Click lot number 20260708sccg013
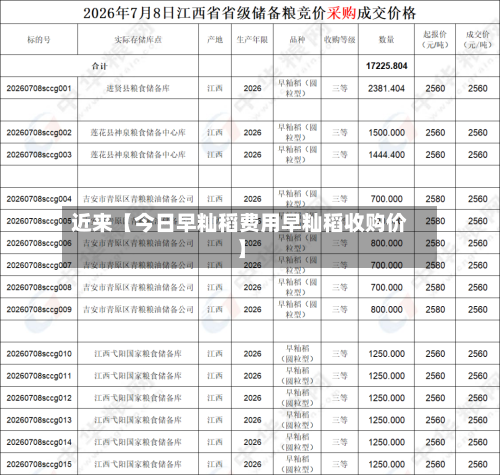The width and height of the screenshot is (500, 475). tap(39, 420)
